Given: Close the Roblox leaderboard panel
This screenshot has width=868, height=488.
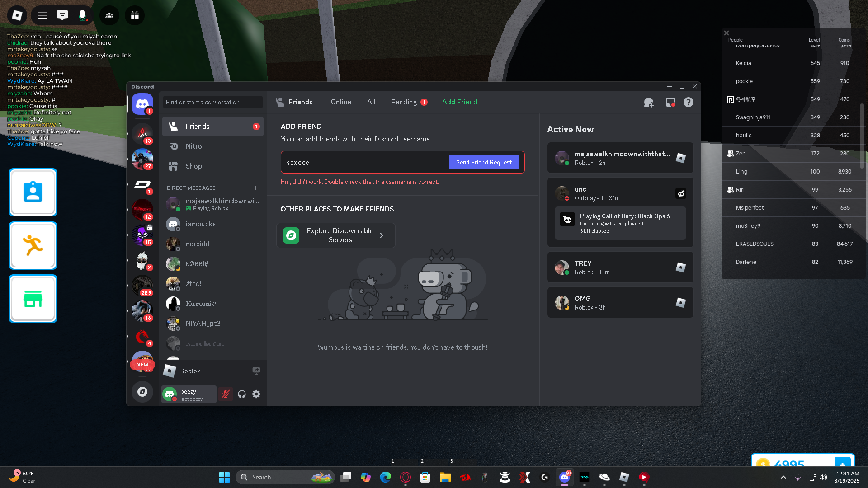Looking at the screenshot, I should pyautogui.click(x=726, y=33).
